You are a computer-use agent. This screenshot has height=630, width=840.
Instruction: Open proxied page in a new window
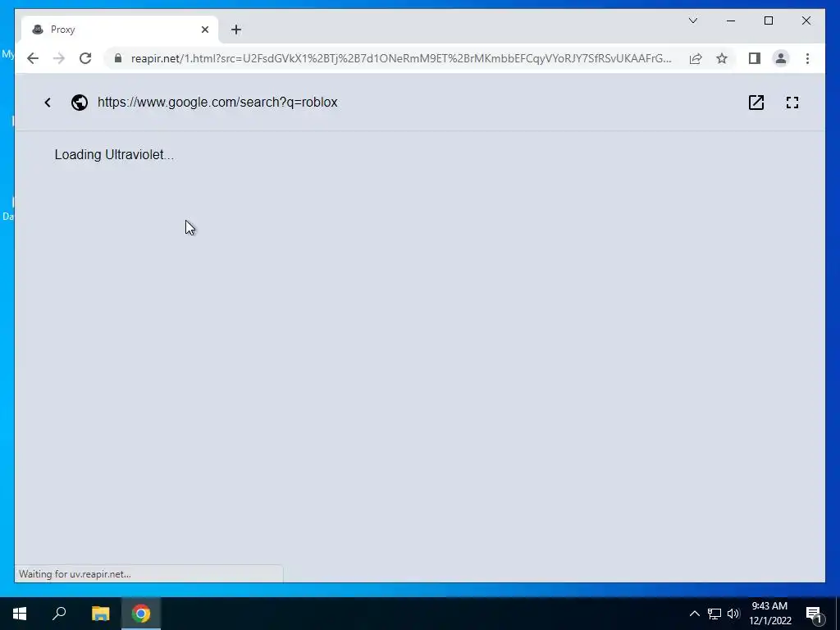pyautogui.click(x=756, y=103)
